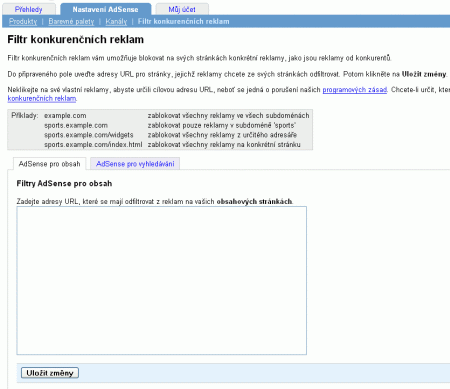The height and width of the screenshot is (389, 450).
Task: Open the Kanály section
Action: (x=116, y=22)
